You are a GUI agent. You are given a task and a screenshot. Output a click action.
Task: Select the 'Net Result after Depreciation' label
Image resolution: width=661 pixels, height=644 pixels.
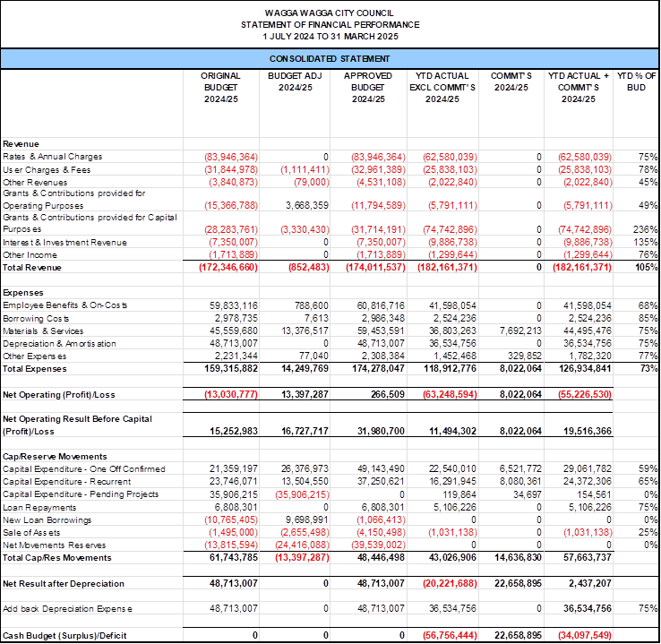[64, 584]
